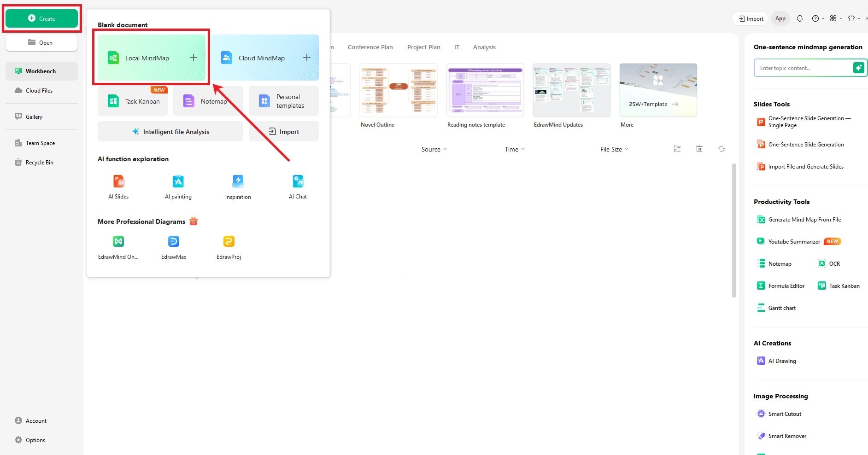Viewport: 868px width, 455px height.
Task: Click the Import button in top bar
Action: 751,18
